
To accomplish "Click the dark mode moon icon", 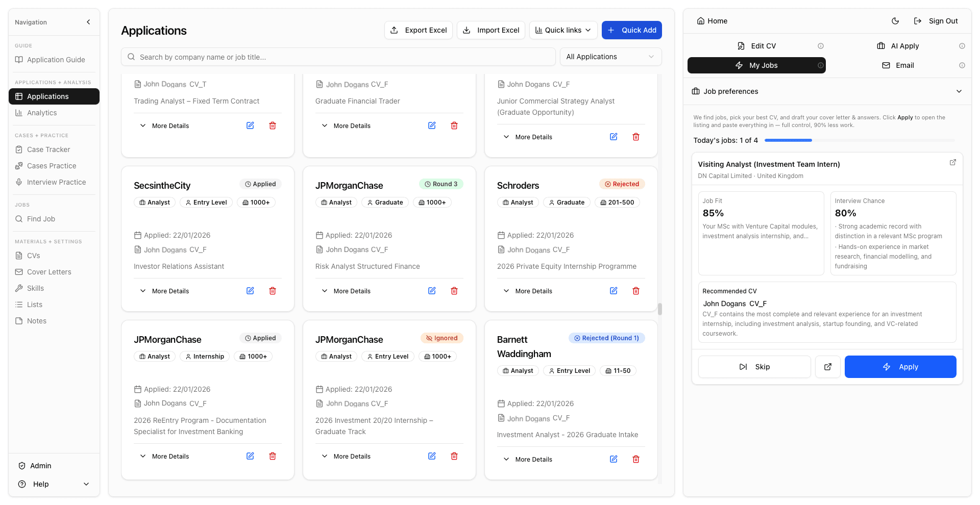I will tap(895, 21).
